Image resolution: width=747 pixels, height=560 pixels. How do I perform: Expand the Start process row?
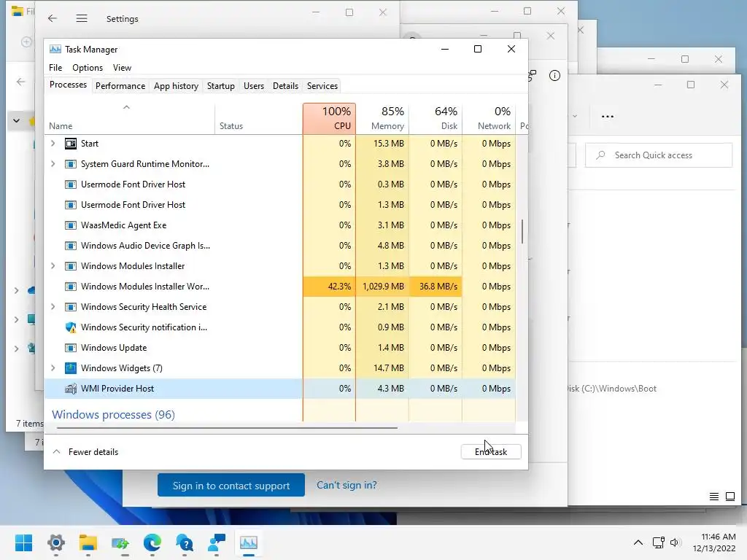53,144
